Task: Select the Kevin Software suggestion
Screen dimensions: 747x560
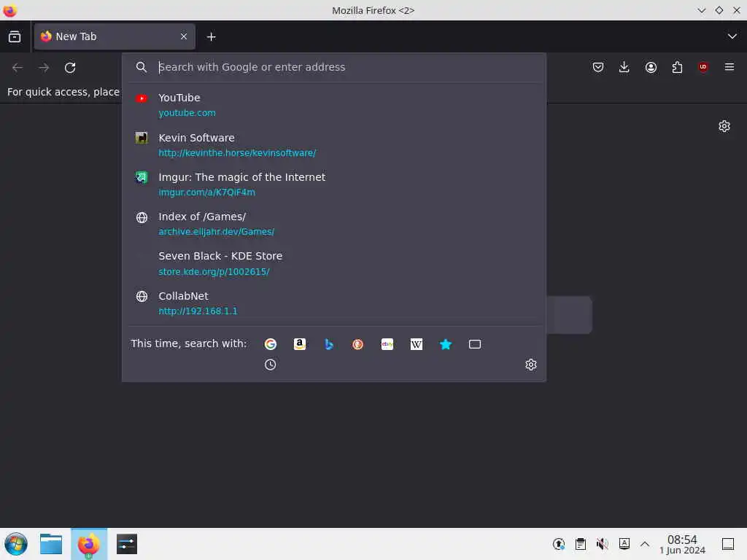Action: (x=334, y=145)
